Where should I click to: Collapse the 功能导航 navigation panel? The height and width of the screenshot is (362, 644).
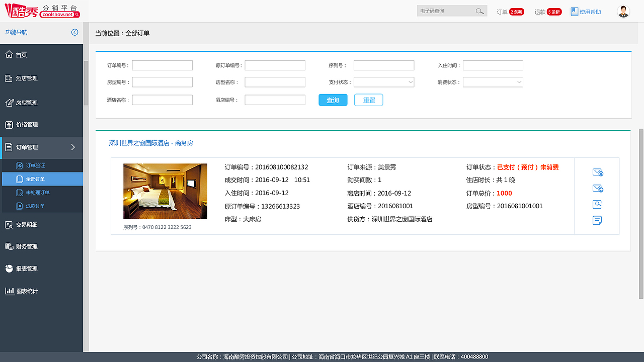tap(75, 32)
